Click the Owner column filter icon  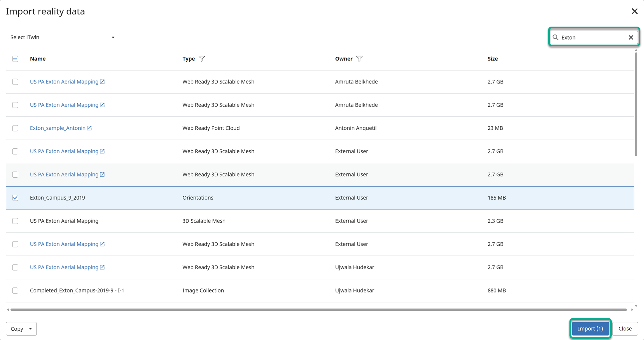pyautogui.click(x=359, y=59)
